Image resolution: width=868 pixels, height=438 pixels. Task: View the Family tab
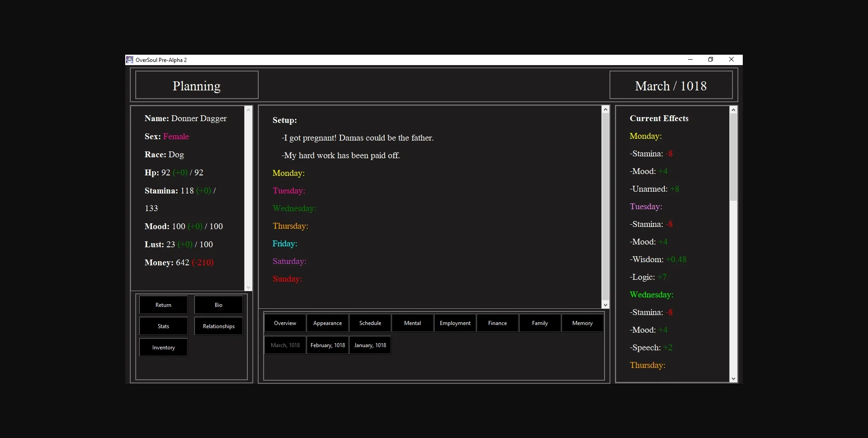pyautogui.click(x=540, y=323)
